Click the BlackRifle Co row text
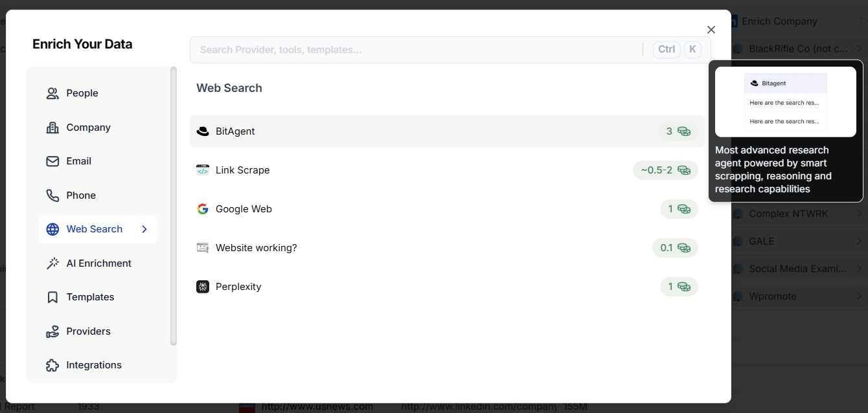The image size is (868, 413). point(798,49)
